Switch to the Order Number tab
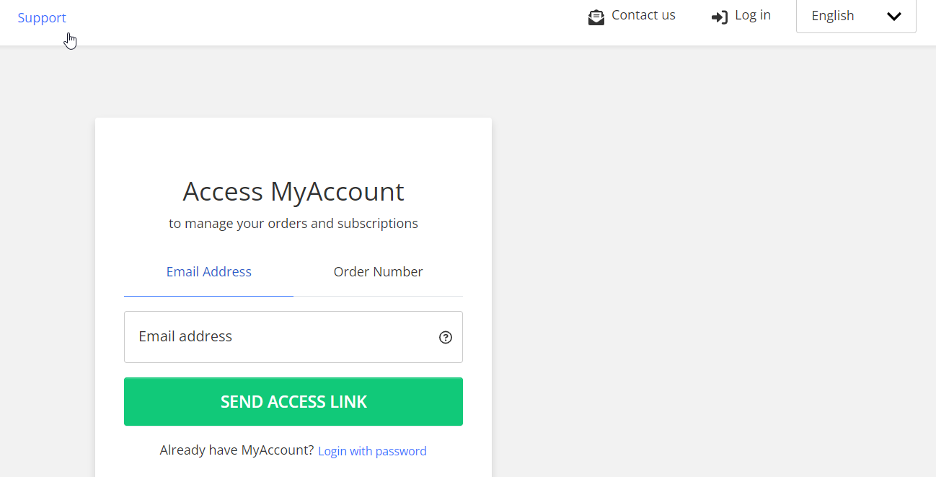This screenshot has width=936, height=478. click(x=378, y=272)
